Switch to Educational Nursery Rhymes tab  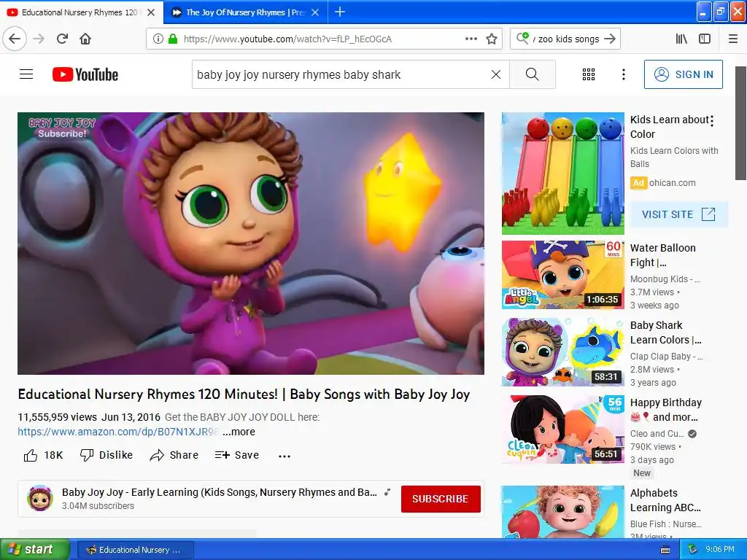80,12
